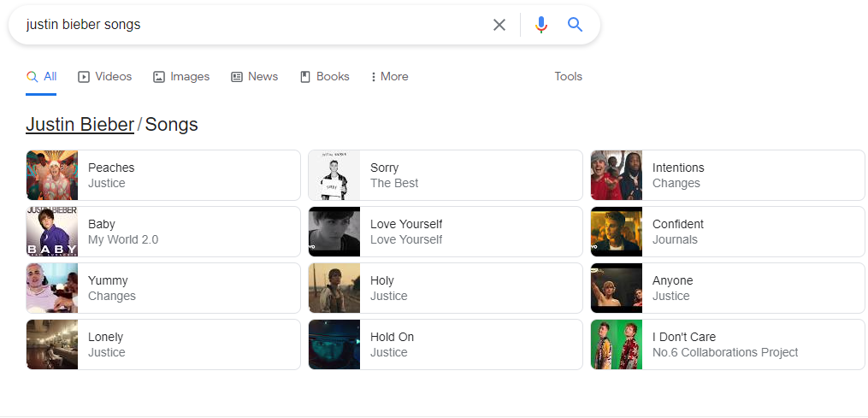Go to the Books results tab
Screen dimensions: 868x418
pos(324,76)
